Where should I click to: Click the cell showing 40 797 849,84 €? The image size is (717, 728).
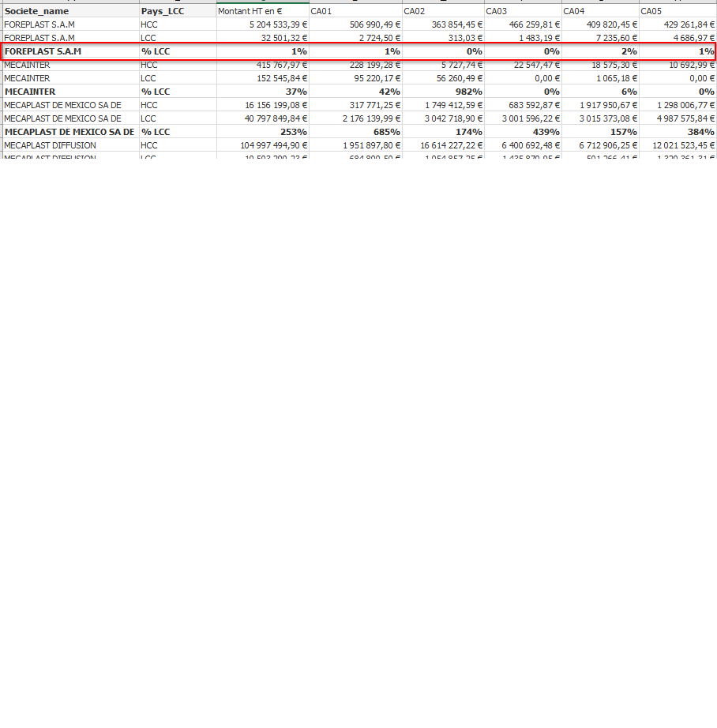pos(263,118)
